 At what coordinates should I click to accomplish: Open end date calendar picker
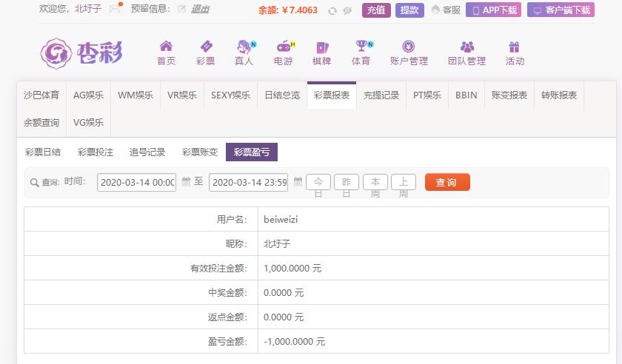298,182
